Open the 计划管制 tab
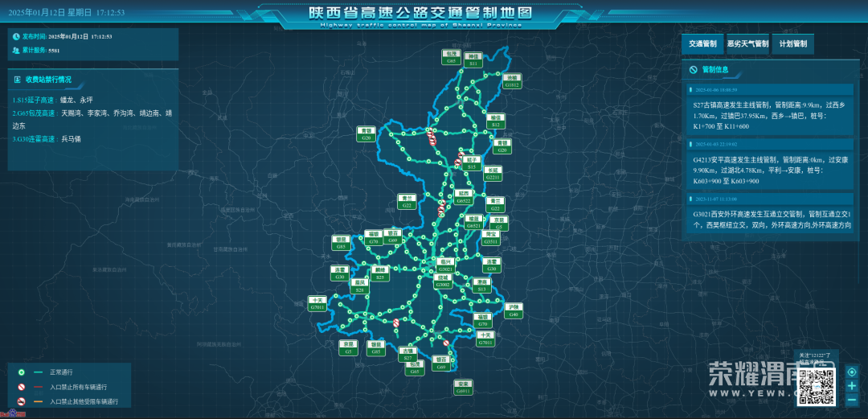 792,44
